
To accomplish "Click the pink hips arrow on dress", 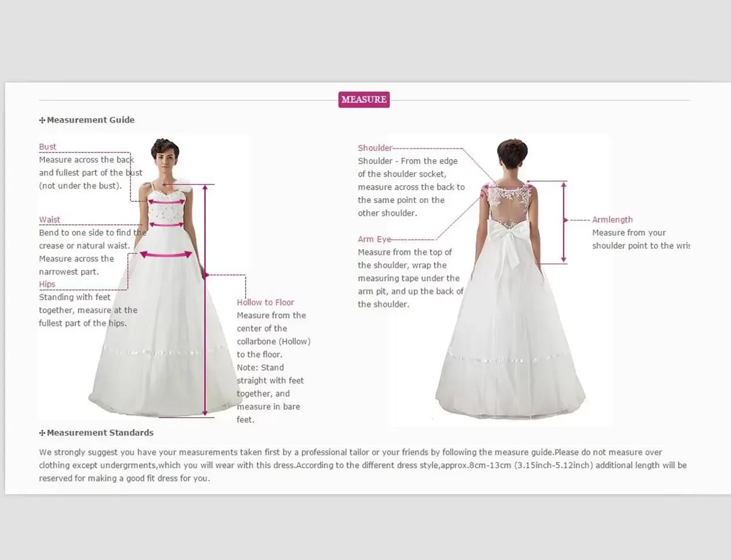I will coord(166,254).
